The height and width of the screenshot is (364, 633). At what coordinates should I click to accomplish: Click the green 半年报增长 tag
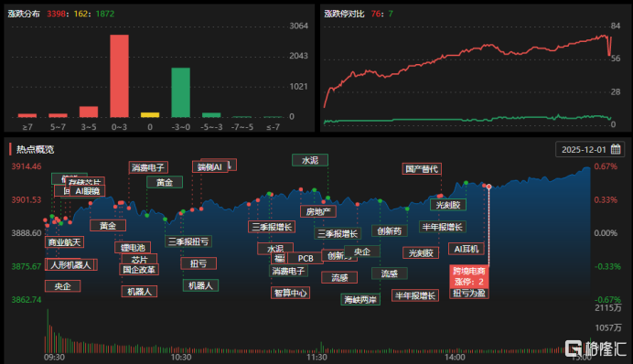443,227
